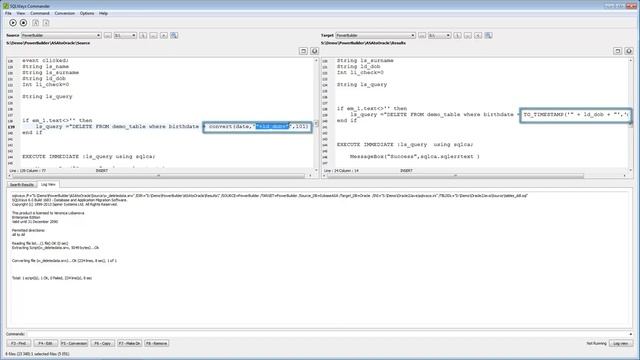The height and width of the screenshot is (360, 640).
Task: Open the Conversion menu
Action: 64,13
